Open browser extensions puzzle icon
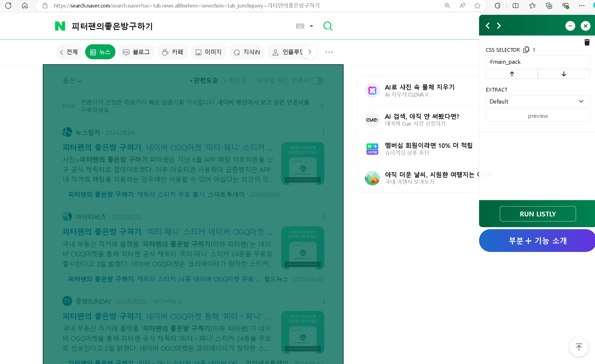The width and height of the screenshot is (595, 364). pos(497,6)
